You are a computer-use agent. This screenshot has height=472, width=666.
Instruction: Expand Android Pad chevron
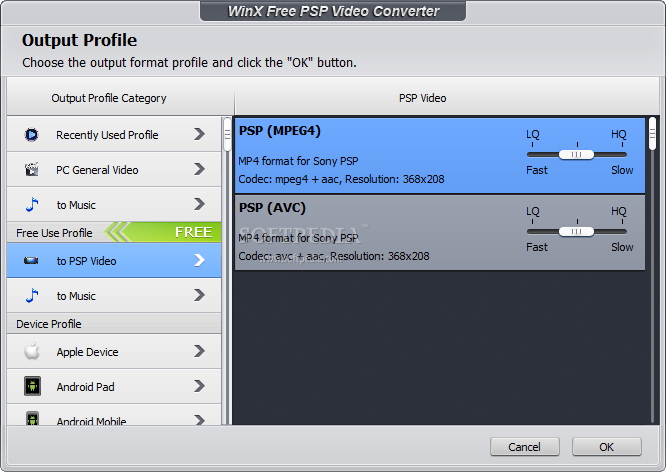coord(199,386)
